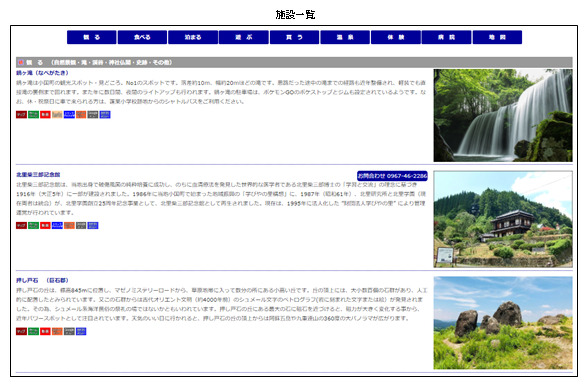
Task: Click the green badge under 鍋ヶ滝 description
Action: [x=33, y=115]
